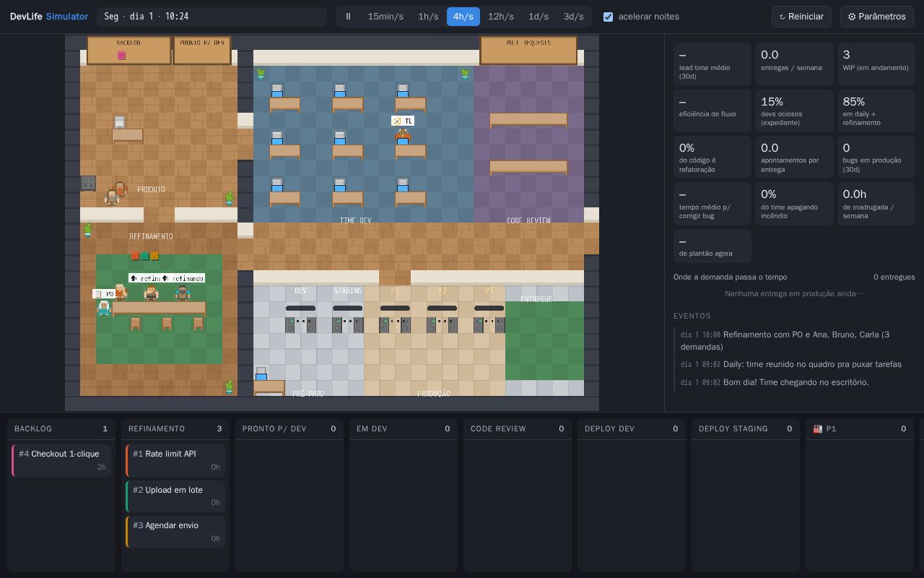Open the Checkout 1-clique card
924x578 pixels.
(x=62, y=461)
